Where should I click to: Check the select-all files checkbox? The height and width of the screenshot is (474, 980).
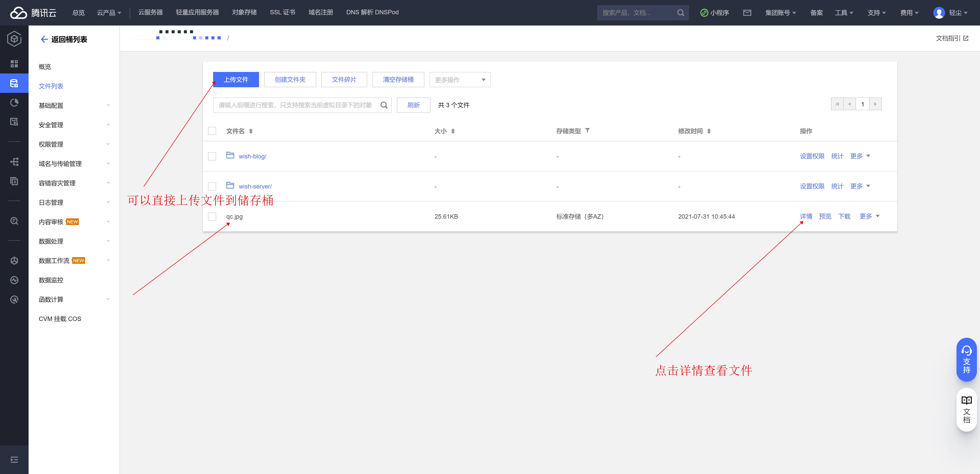pyautogui.click(x=212, y=131)
